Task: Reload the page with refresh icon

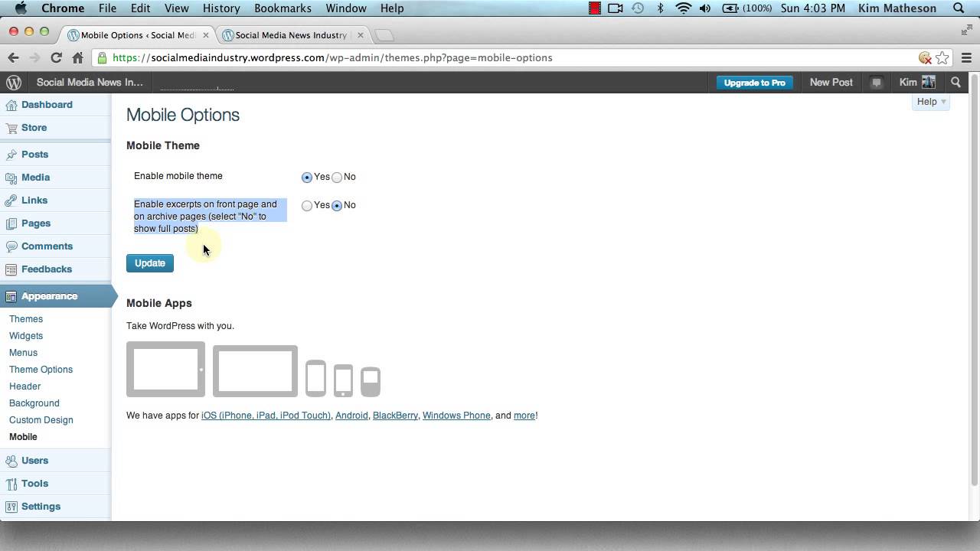Action: point(56,57)
